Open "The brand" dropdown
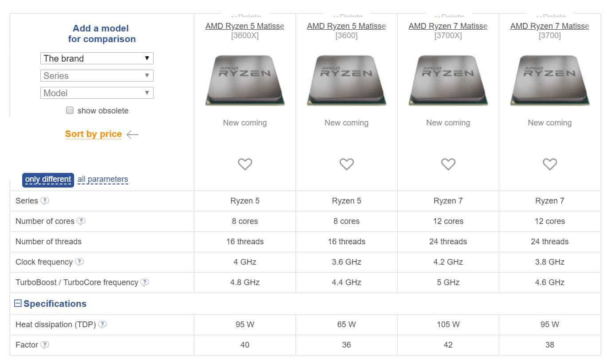The height and width of the screenshot is (364, 616). (x=97, y=58)
